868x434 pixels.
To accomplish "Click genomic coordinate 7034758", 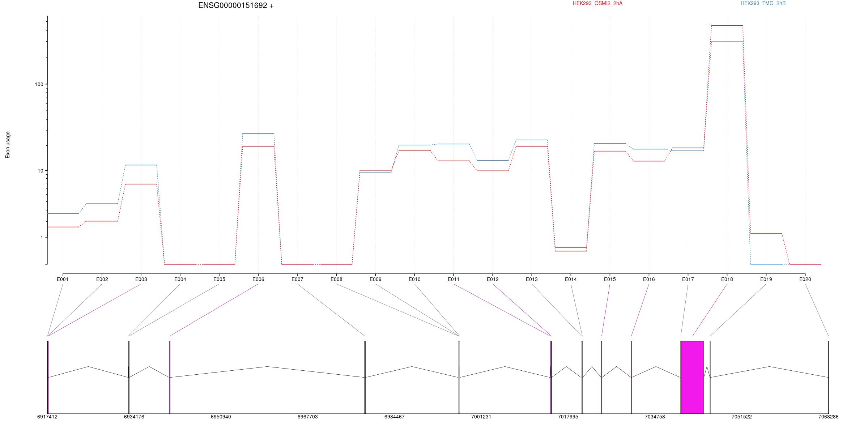I will [x=655, y=417].
